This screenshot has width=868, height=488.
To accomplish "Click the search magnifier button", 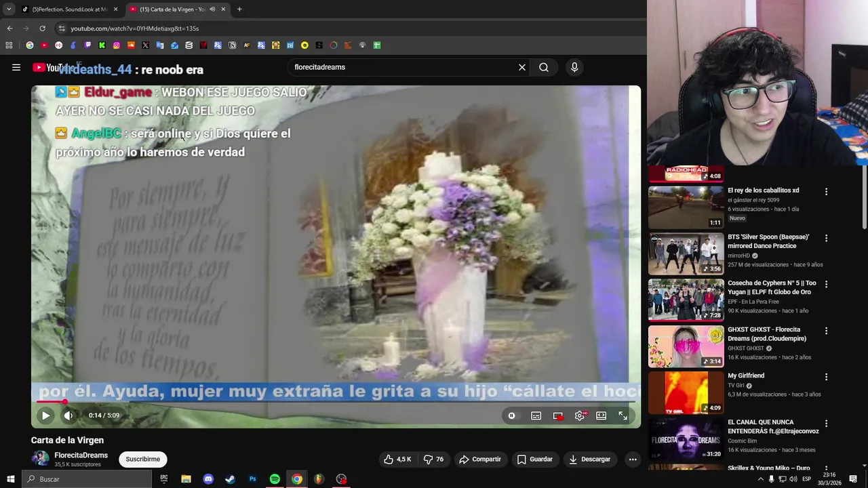I will pos(544,67).
